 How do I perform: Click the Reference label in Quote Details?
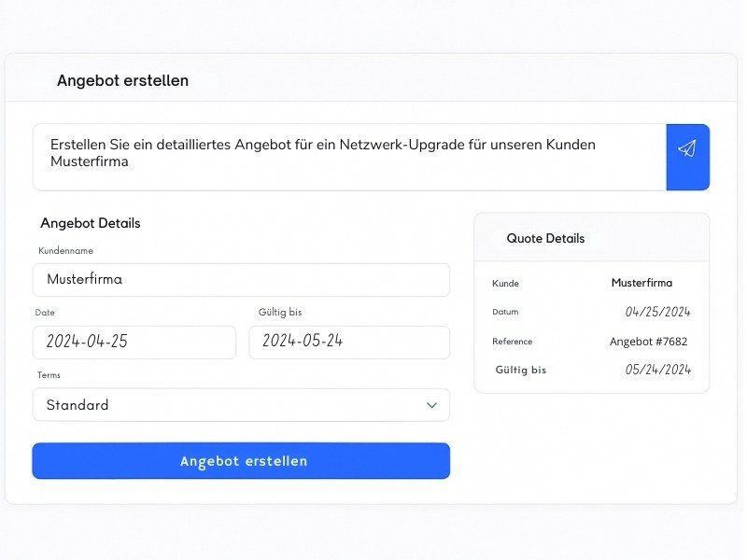(x=512, y=342)
